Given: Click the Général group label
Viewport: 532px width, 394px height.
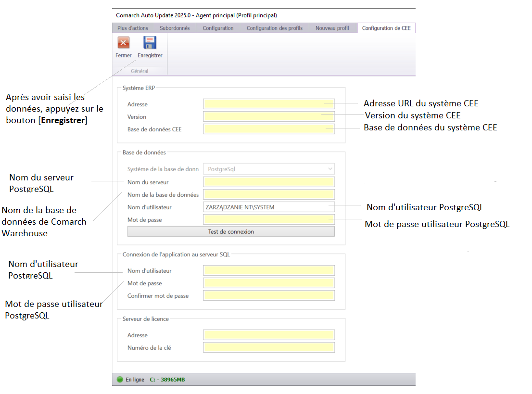Looking at the screenshot, I should point(139,71).
